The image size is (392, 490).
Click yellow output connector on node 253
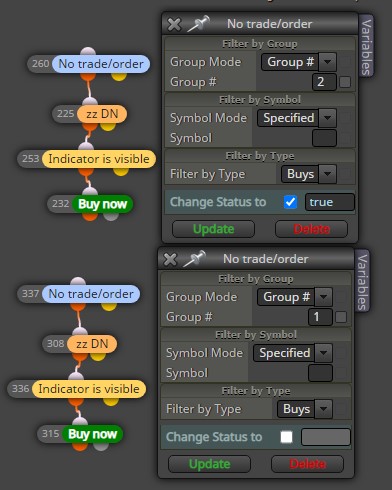121,171
